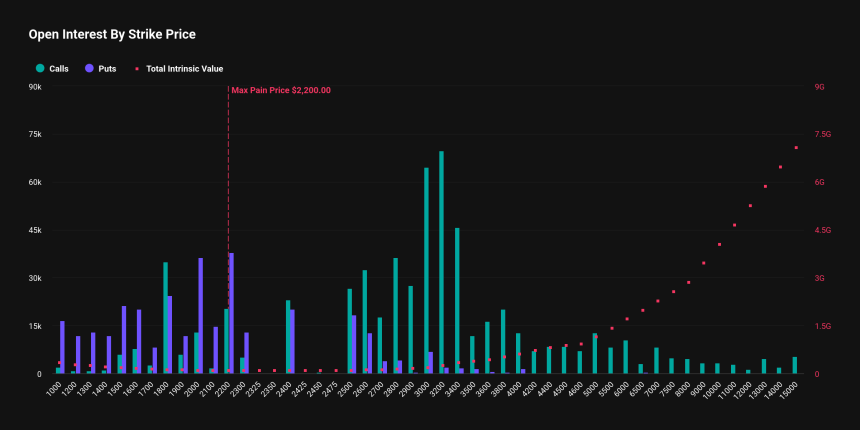Click the puts bar at strike 2000

[201, 315]
